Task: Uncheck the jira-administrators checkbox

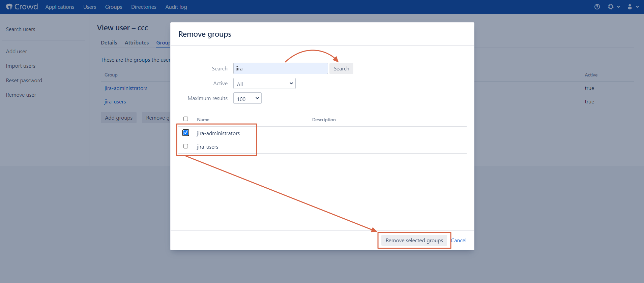Action: click(186, 133)
